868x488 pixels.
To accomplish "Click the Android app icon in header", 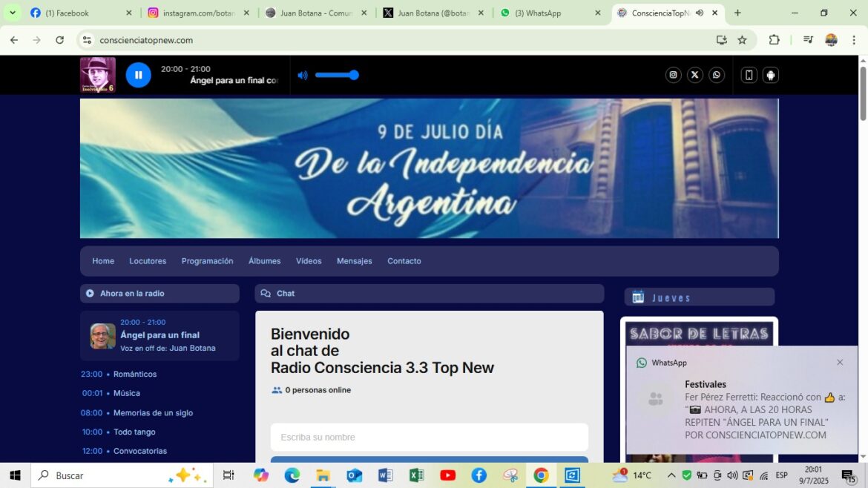I will [770, 75].
